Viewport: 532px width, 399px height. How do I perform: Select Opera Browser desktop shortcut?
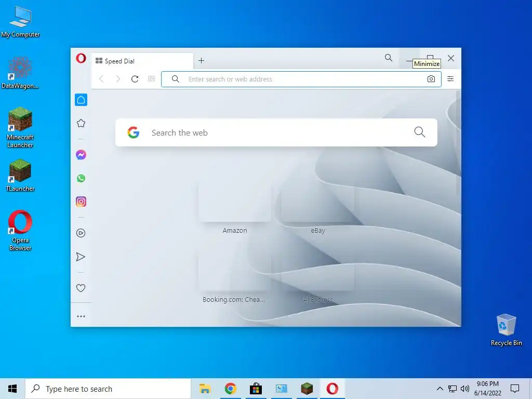(x=20, y=231)
